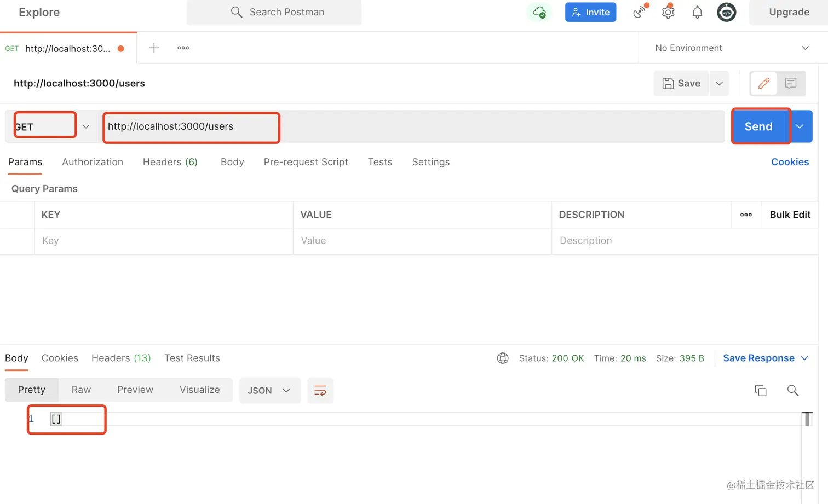The height and width of the screenshot is (504, 828).
Task: Switch to the Tests tab
Action: pyautogui.click(x=380, y=162)
